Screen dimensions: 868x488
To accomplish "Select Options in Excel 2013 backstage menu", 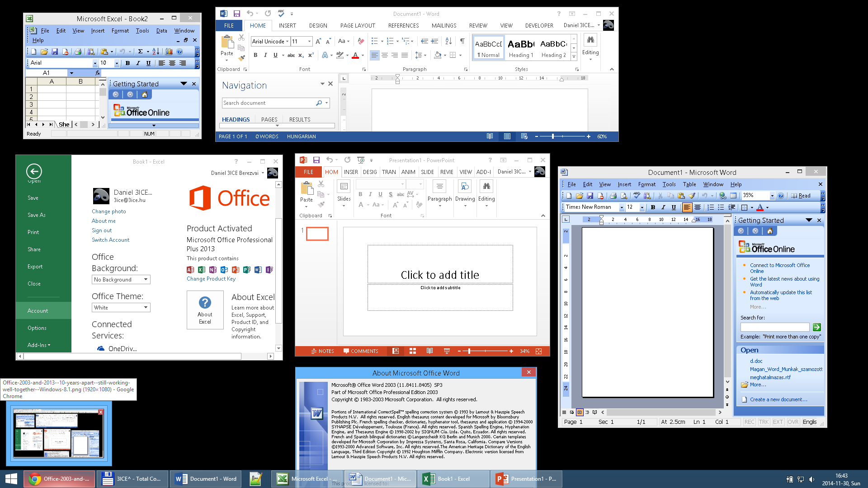I will click(x=37, y=328).
